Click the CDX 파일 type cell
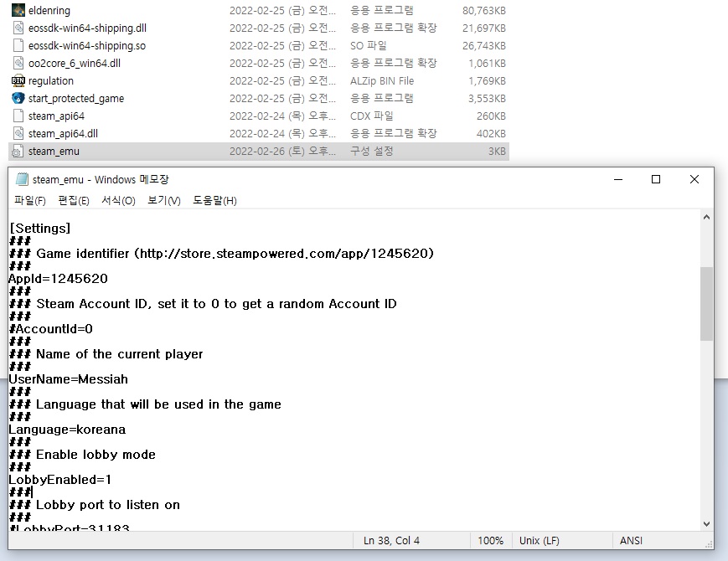 click(x=371, y=116)
